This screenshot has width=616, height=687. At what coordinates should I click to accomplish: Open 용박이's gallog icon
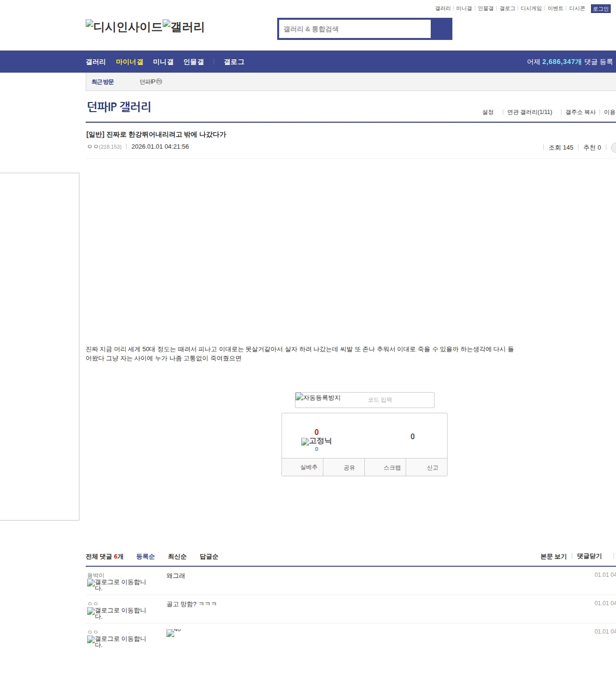116,584
